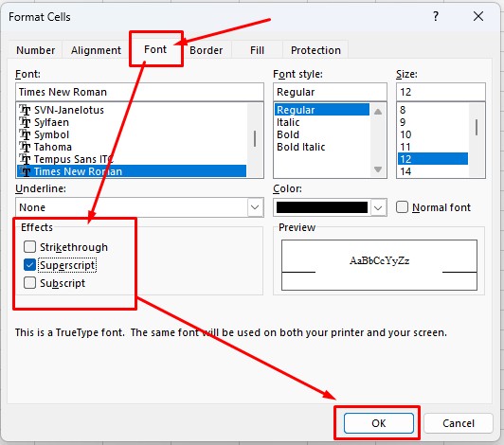Toggle the Strikethrough checkbox
Viewport: 504px width, 445px height.
point(29,247)
